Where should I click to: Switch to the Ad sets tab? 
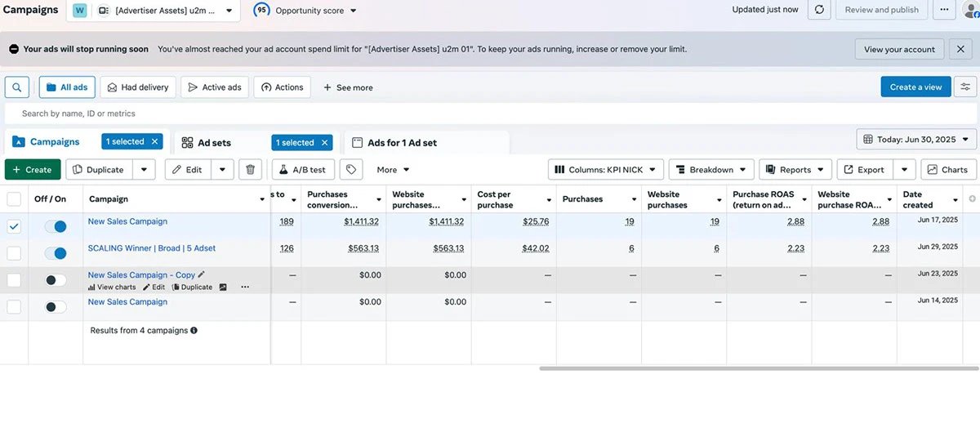[x=214, y=143]
